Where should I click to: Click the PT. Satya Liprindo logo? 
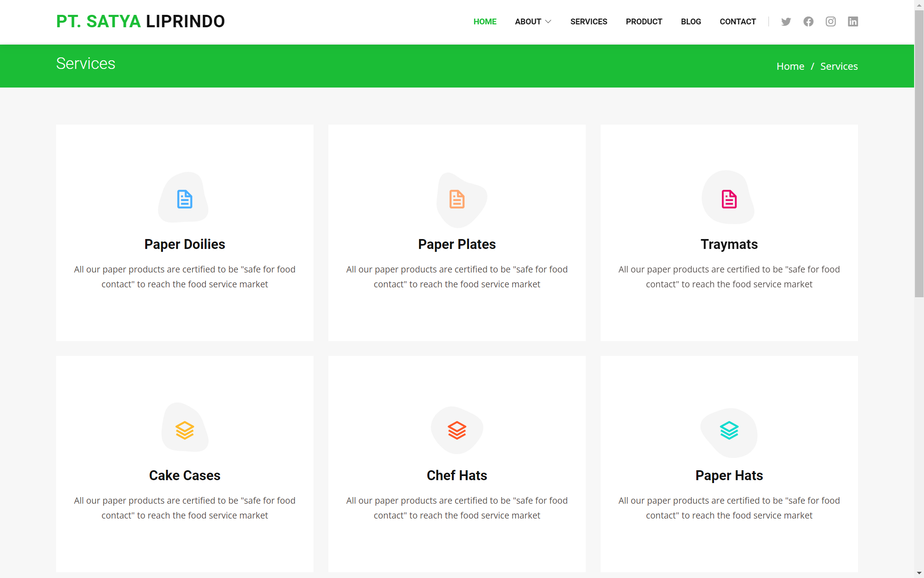(x=140, y=21)
